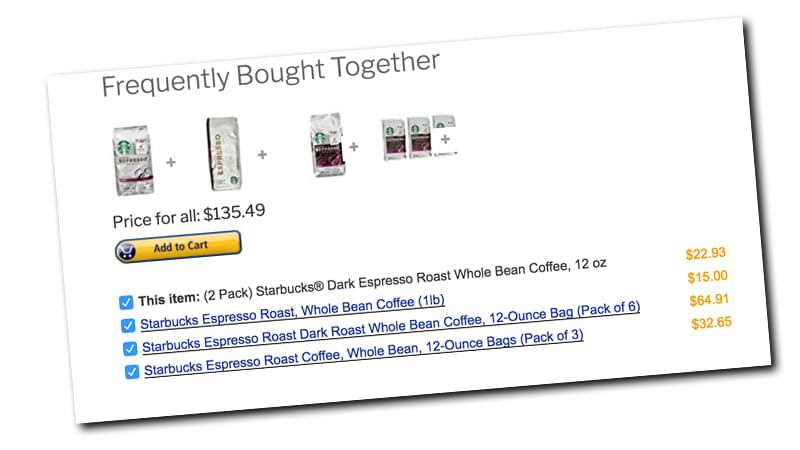Screen dimensions: 800x450
Task: Click plus sign between first and second images
Action: (171, 160)
